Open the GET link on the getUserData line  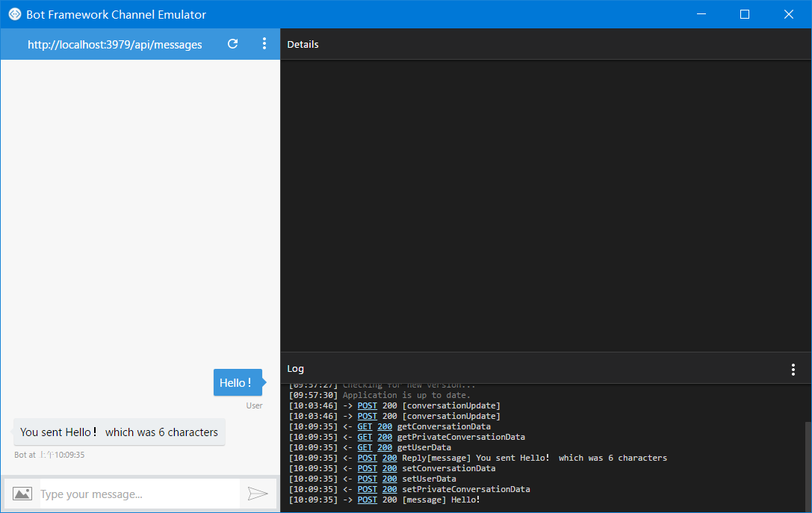(x=365, y=447)
